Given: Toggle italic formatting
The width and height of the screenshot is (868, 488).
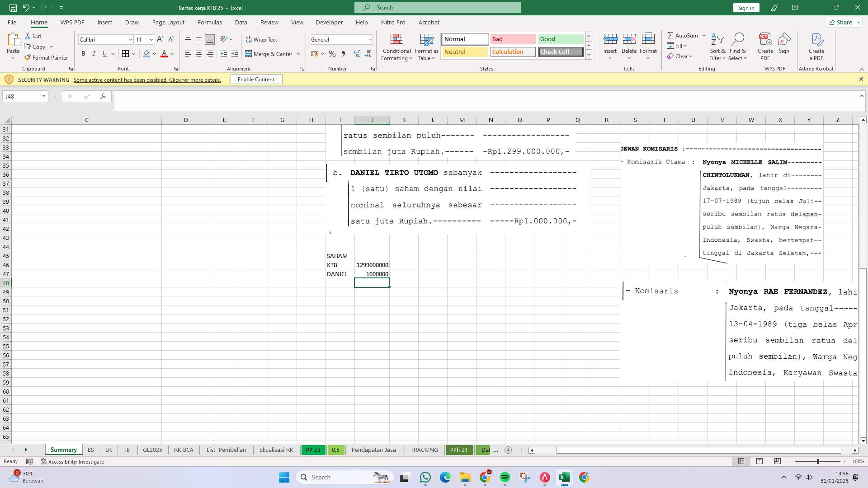Looking at the screenshot, I should pos(94,53).
